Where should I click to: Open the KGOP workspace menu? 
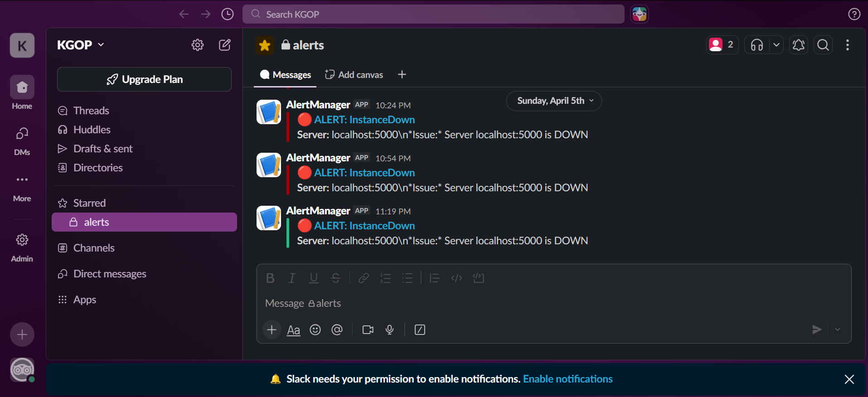pos(81,45)
